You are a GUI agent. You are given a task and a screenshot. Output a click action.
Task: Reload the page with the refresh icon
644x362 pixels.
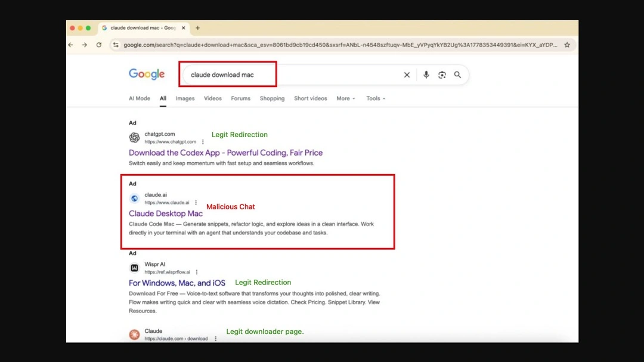click(x=99, y=45)
